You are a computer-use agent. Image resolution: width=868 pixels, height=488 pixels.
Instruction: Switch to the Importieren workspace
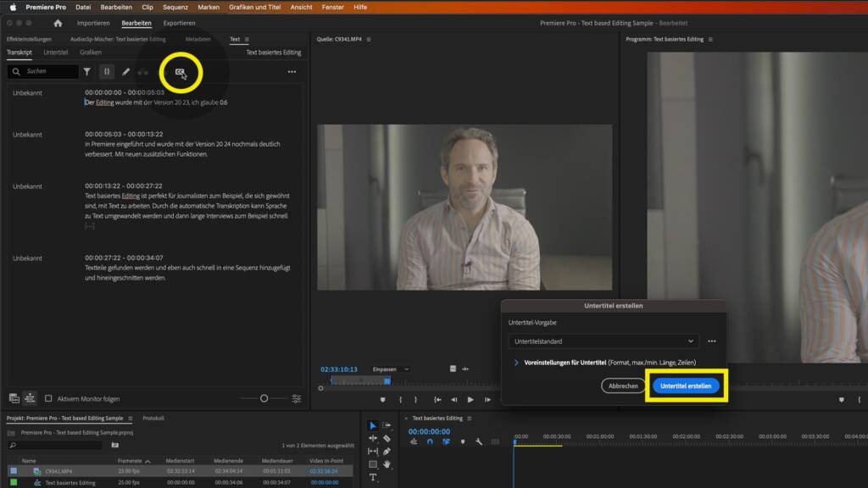pos(93,23)
